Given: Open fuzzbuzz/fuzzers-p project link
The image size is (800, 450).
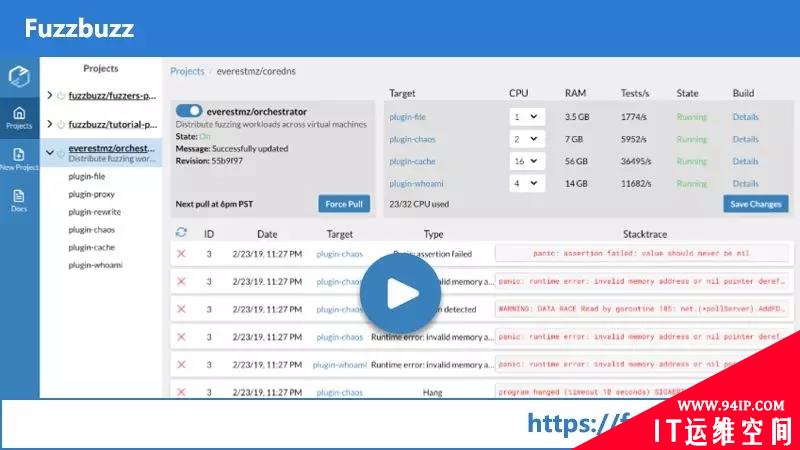Looking at the screenshot, I should pyautogui.click(x=112, y=95).
